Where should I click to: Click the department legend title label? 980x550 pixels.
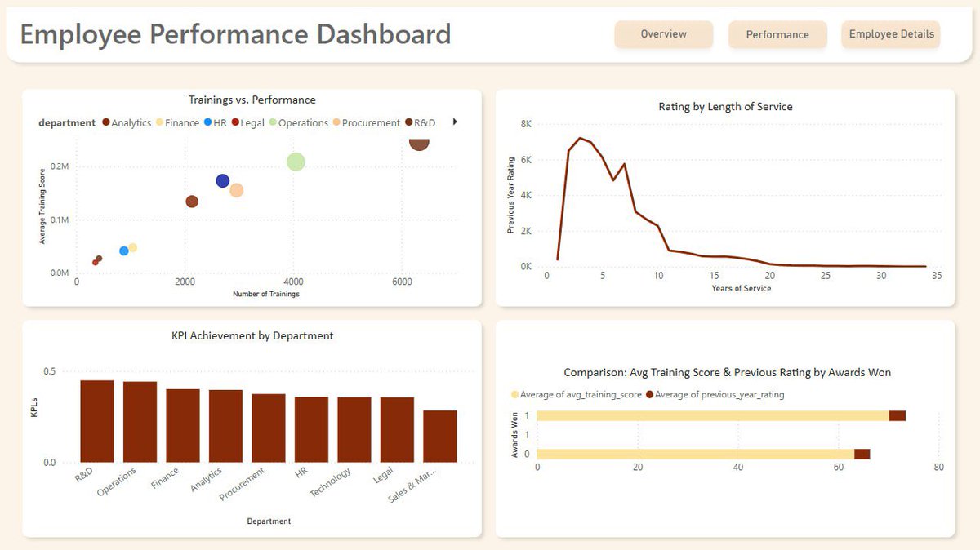[x=67, y=122]
